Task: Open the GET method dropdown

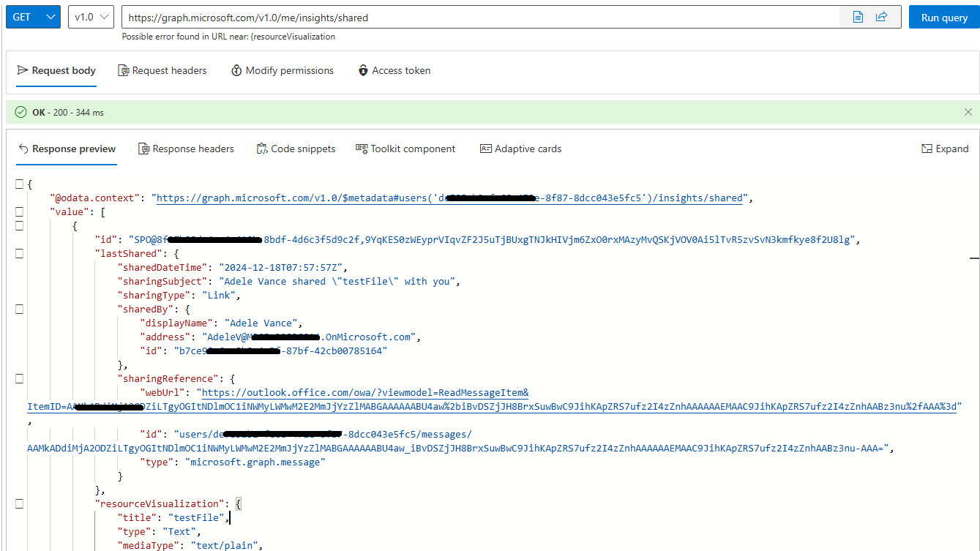Action: pyautogui.click(x=32, y=16)
